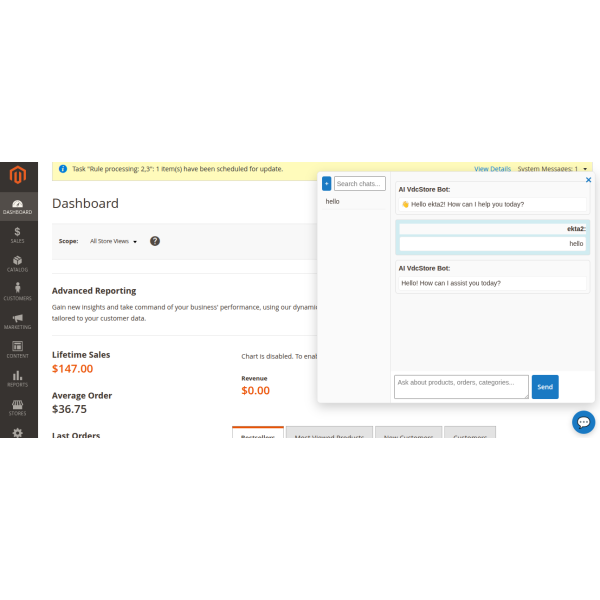Open the Sales menu in sidebar

click(18, 235)
